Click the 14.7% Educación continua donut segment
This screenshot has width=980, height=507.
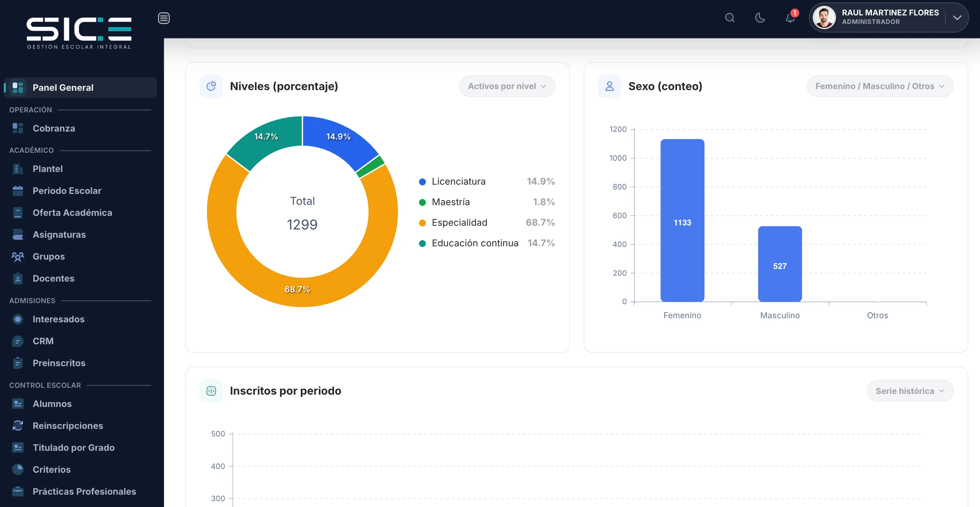(x=266, y=136)
